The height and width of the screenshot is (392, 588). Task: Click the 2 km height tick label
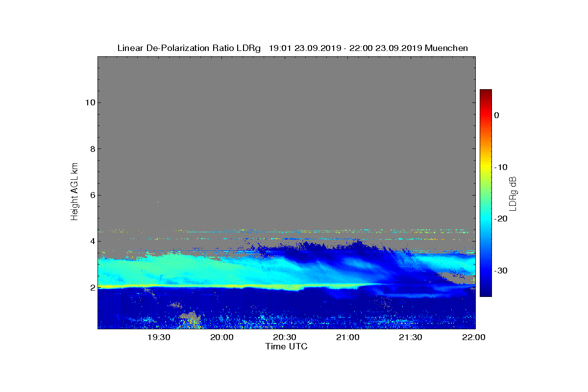pos(92,288)
